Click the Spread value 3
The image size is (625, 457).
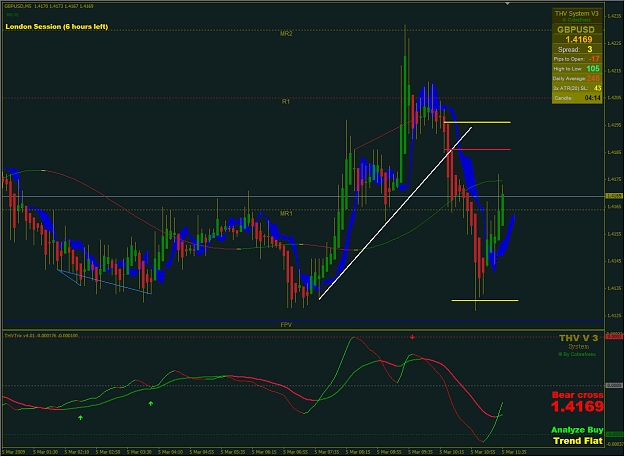[590, 49]
